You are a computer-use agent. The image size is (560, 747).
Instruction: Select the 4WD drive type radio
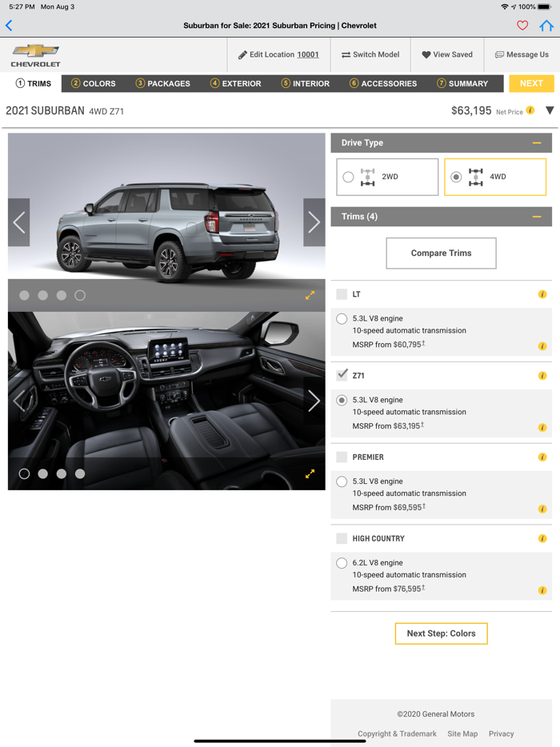tap(456, 177)
